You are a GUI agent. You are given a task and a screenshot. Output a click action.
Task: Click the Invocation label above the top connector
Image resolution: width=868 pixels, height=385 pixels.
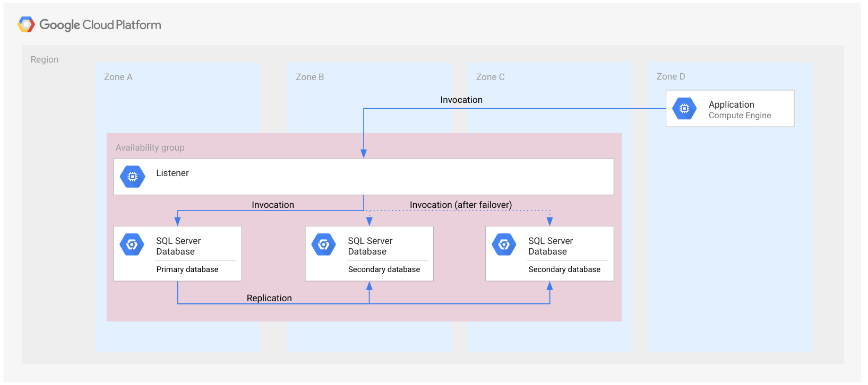461,100
